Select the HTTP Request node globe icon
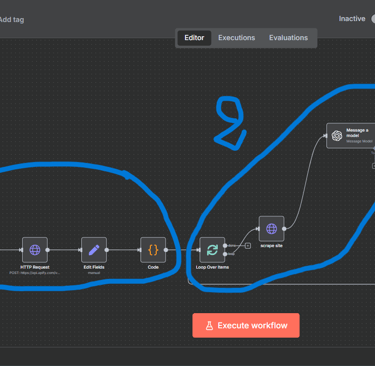The image size is (375, 366). [x=35, y=250]
